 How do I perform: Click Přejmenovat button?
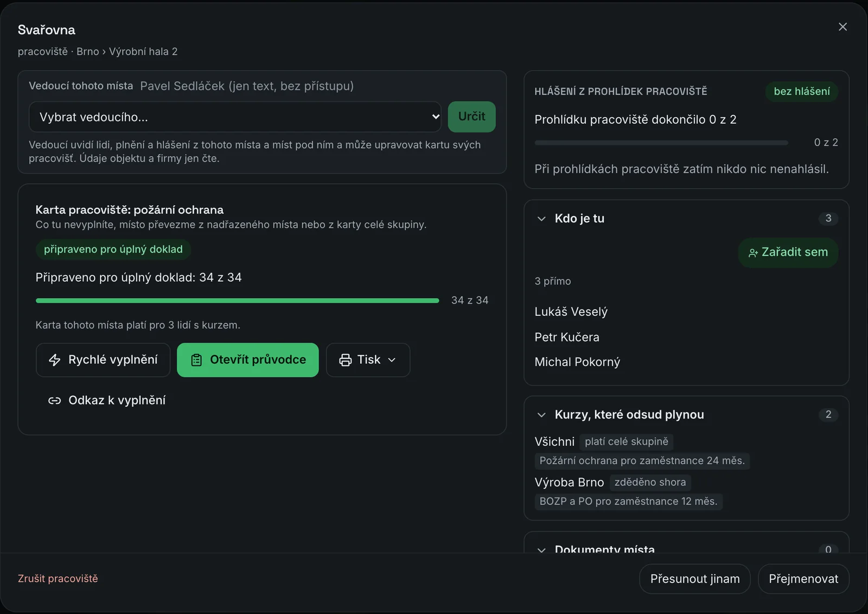tap(803, 579)
